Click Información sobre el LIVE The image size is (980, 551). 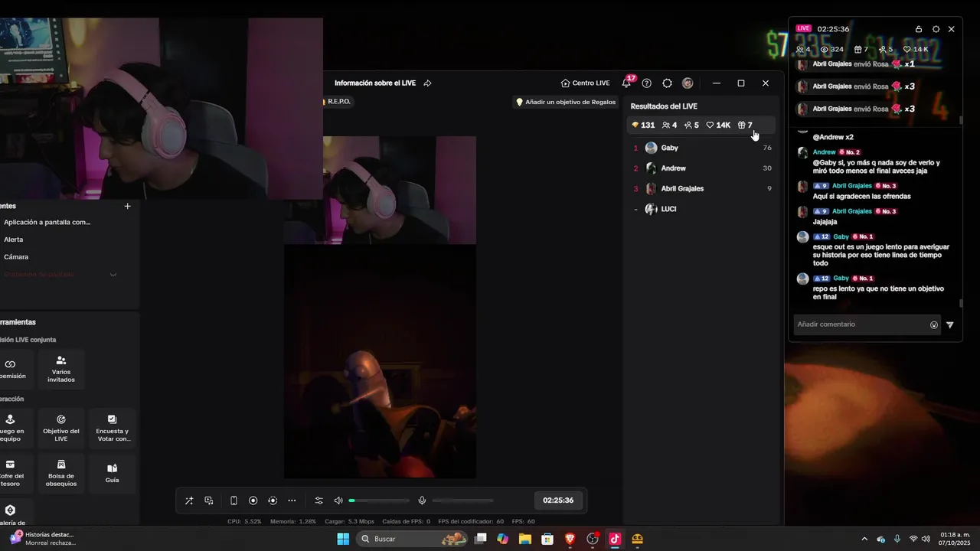[x=375, y=83]
